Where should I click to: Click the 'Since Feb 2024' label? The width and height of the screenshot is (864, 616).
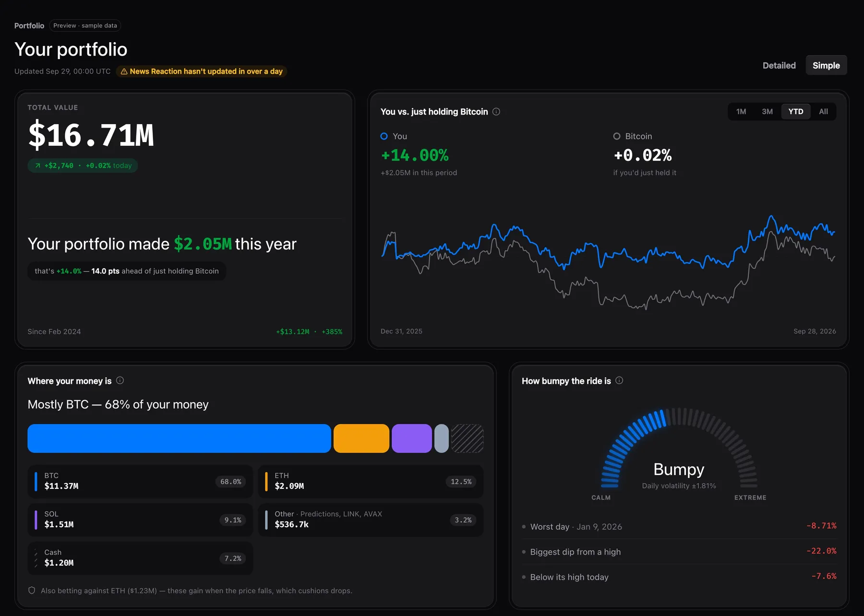pos(54,332)
